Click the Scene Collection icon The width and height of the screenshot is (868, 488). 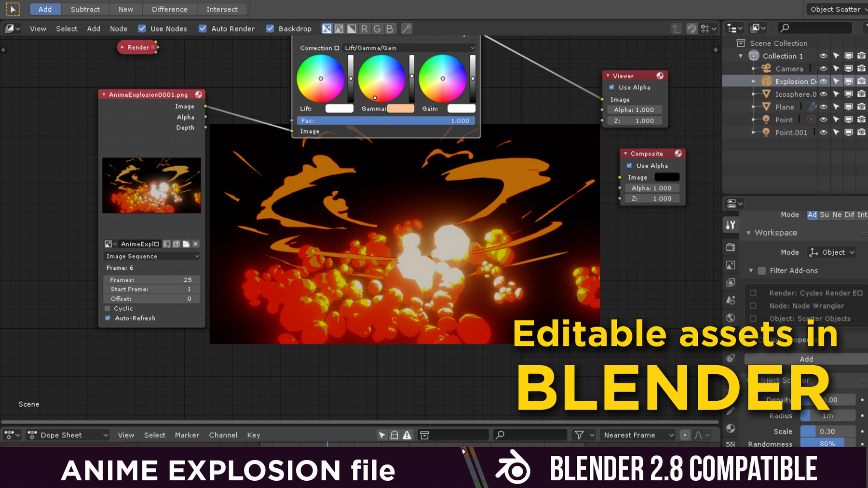coord(741,43)
